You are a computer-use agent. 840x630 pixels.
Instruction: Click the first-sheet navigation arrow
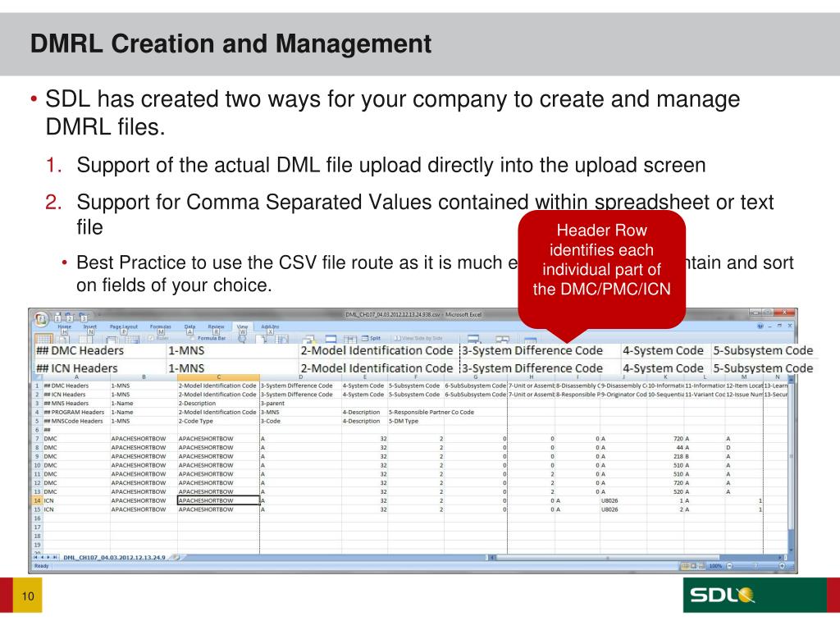coord(36,558)
